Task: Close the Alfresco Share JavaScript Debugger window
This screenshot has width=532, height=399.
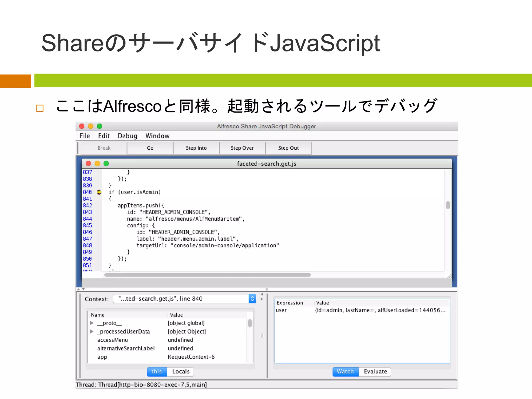Action: (82, 126)
